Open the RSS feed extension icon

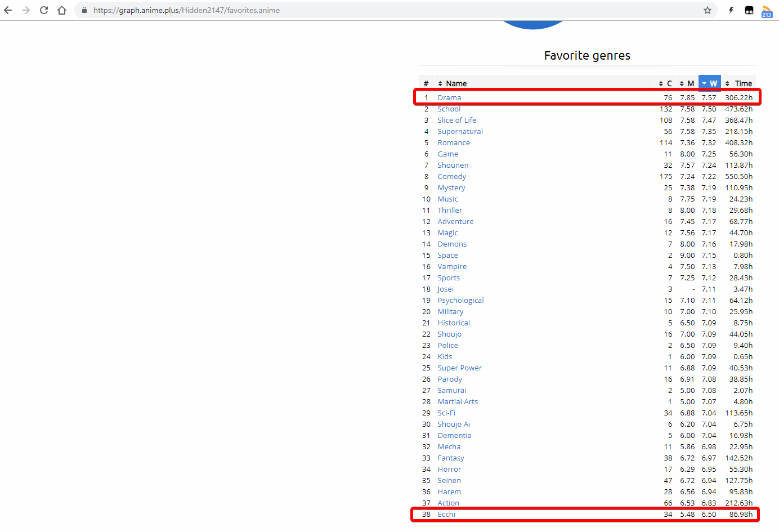tap(767, 11)
